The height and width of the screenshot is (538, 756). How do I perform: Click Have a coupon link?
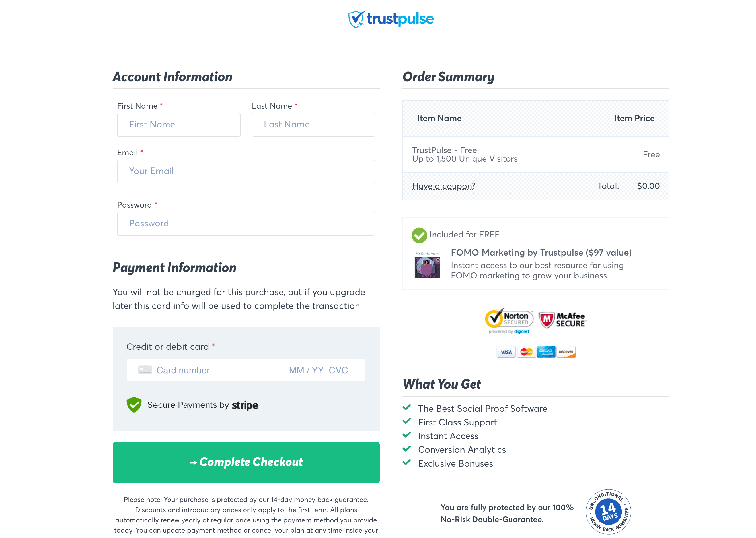coord(444,186)
